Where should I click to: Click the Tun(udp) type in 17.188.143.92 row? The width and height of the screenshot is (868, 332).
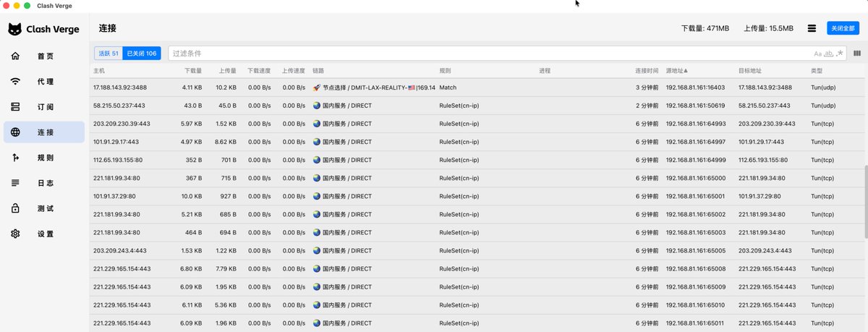click(825, 88)
